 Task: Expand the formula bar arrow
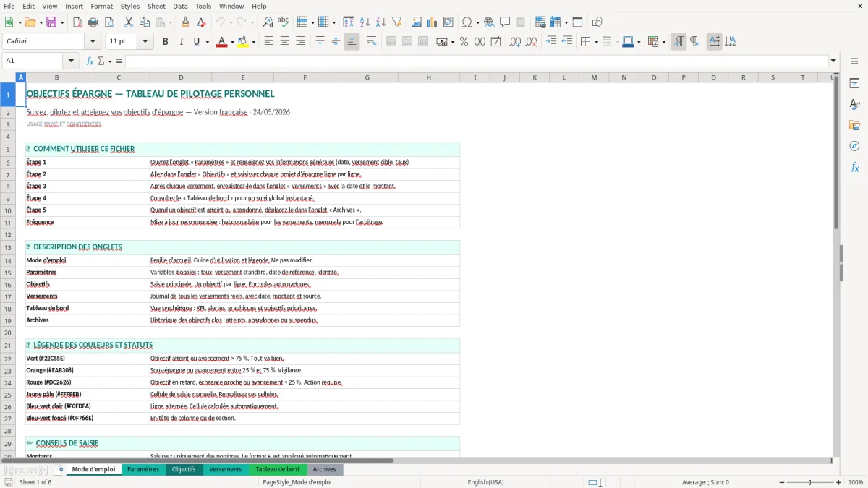coord(833,61)
